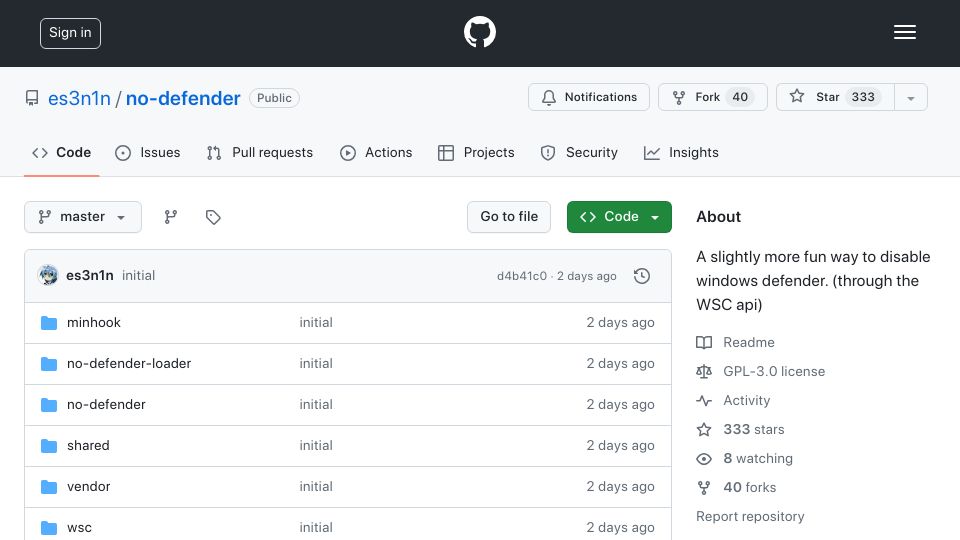The height and width of the screenshot is (540, 960).
Task: Click the repository icon beside es3n1n
Action: pyautogui.click(x=32, y=98)
